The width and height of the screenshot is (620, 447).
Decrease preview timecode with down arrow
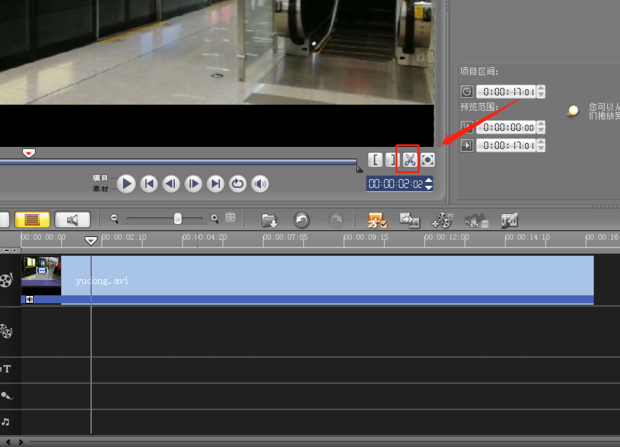429,187
